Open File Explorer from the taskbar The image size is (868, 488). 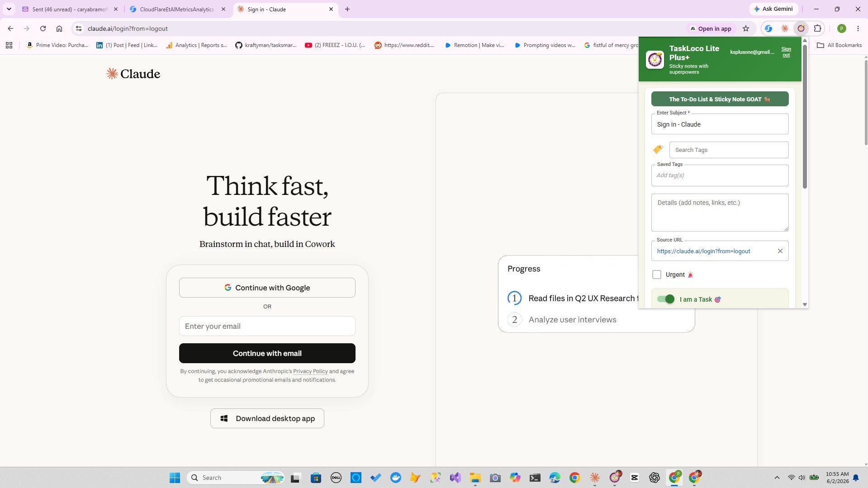[x=475, y=478]
